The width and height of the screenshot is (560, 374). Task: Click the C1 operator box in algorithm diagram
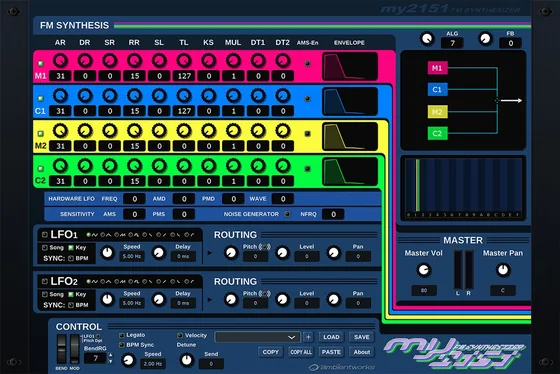pyautogui.click(x=438, y=89)
